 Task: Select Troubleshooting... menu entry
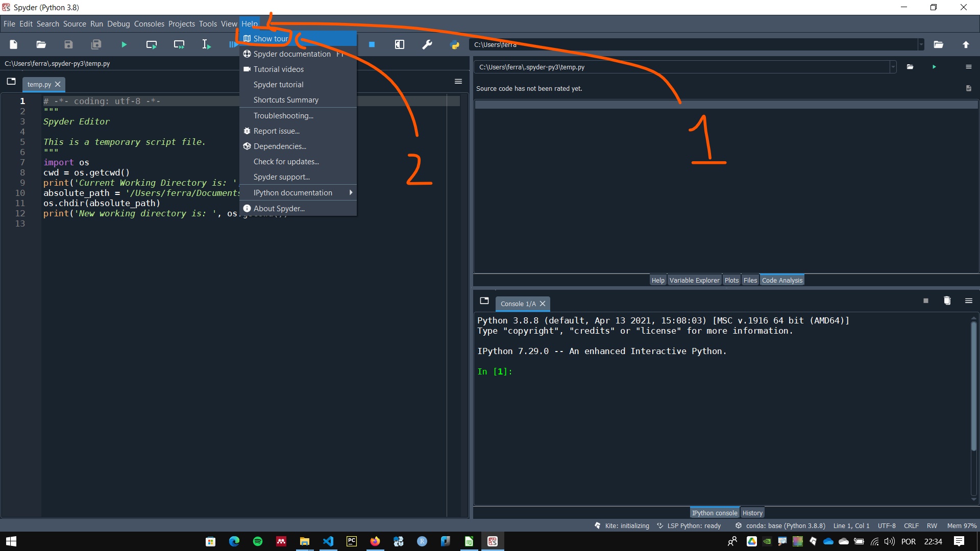point(298,116)
